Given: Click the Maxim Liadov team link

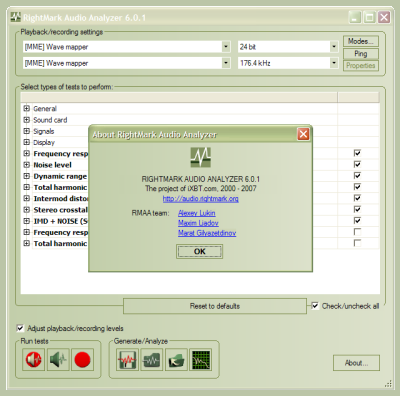Looking at the screenshot, I should (198, 223).
